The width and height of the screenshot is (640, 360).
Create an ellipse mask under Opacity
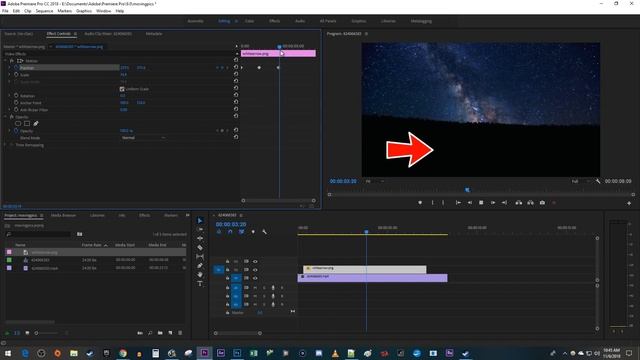tap(18, 123)
